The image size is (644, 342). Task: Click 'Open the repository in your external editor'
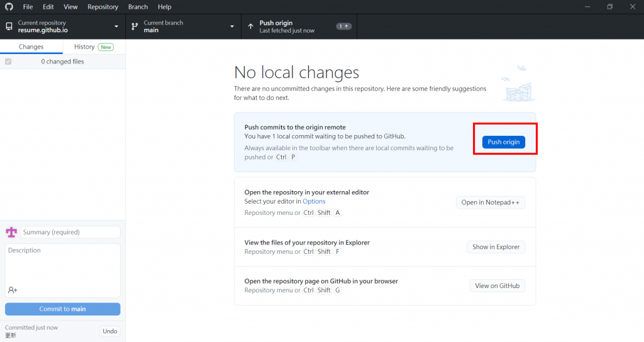(307, 192)
